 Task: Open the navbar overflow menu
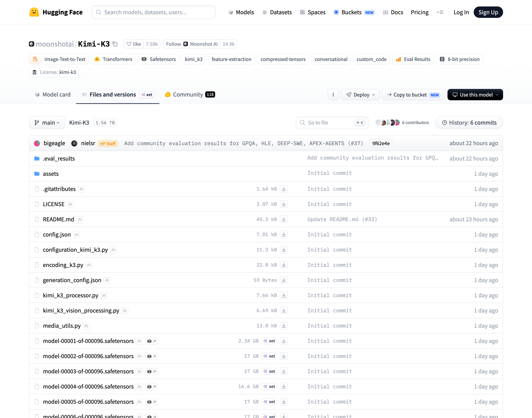tap(440, 12)
